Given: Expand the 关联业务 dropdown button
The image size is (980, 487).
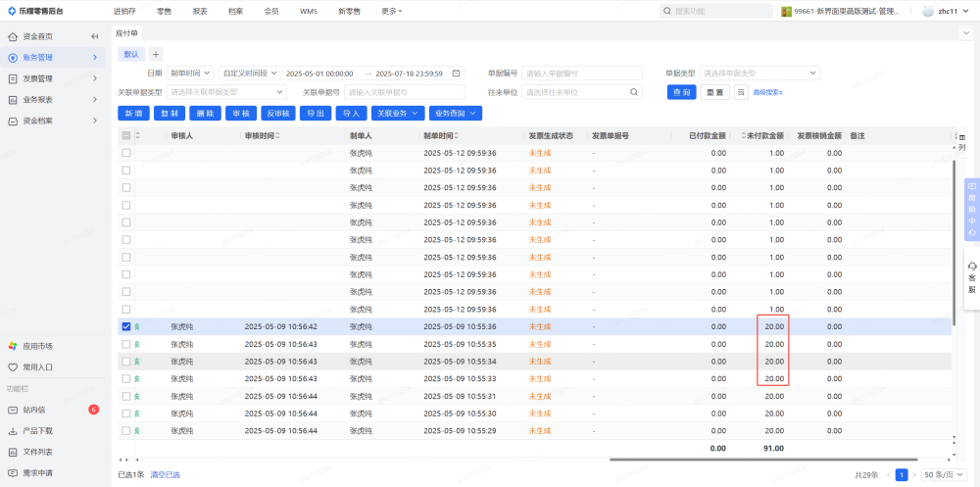Looking at the screenshot, I should (x=398, y=114).
